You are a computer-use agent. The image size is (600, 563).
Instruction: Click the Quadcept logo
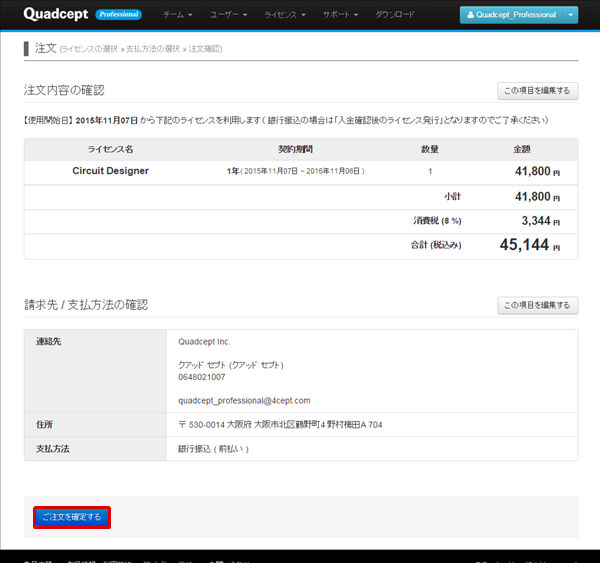tap(55, 14)
